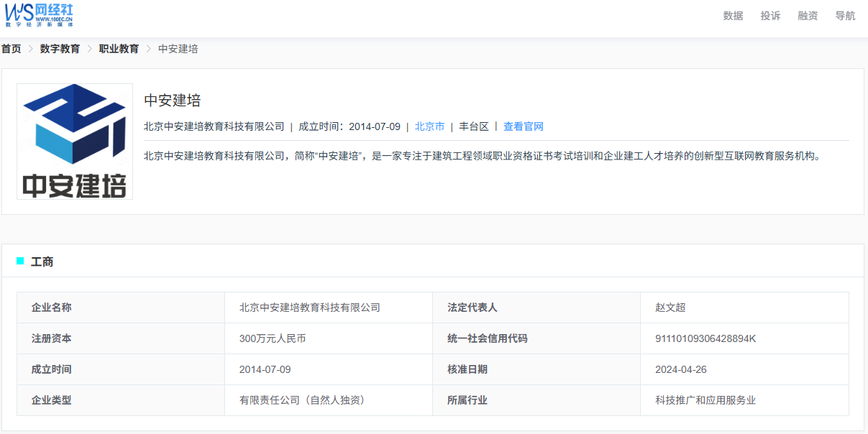Image resolution: width=868 pixels, height=434 pixels.
Task: Select the 企业名称 label cell
Action: click(121, 308)
